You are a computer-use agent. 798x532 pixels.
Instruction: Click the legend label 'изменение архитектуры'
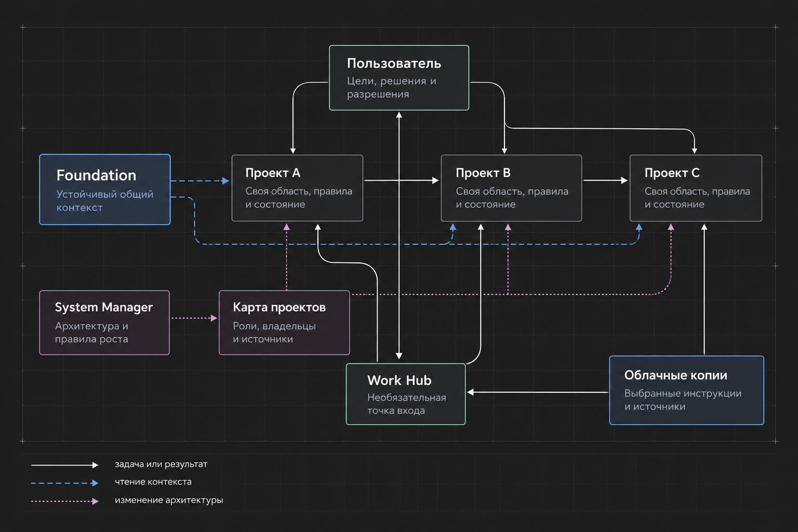169,500
